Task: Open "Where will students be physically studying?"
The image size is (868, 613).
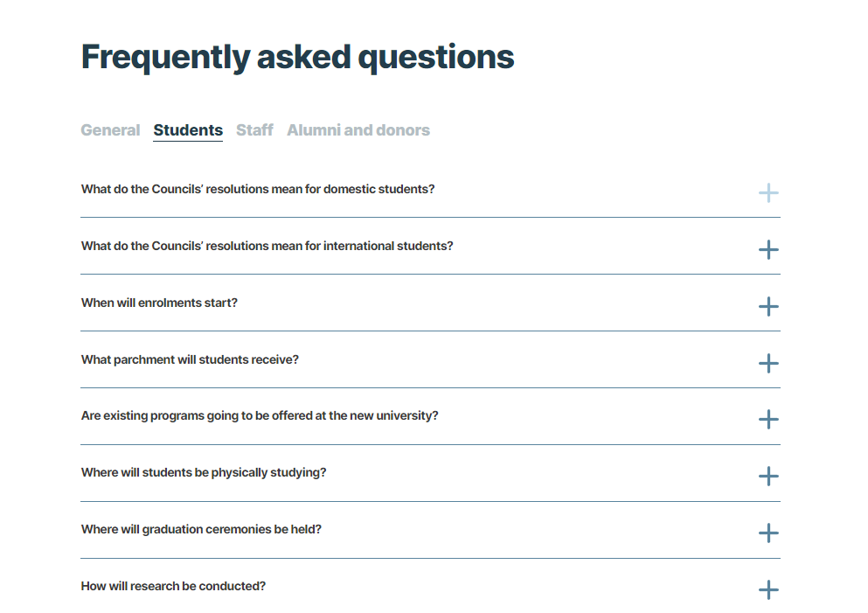Action: tap(204, 472)
